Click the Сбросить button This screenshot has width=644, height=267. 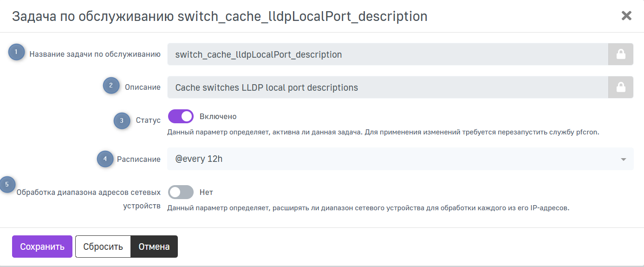click(103, 247)
